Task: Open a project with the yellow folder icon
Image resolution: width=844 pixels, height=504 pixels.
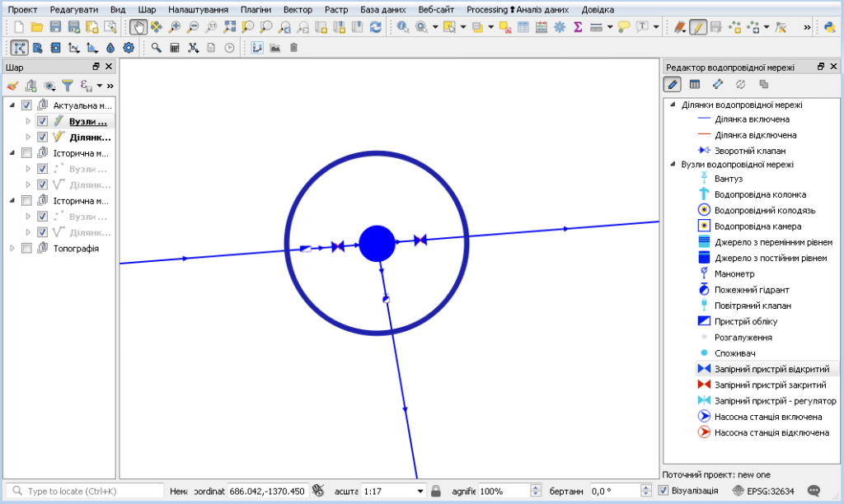Action: pyautogui.click(x=37, y=27)
